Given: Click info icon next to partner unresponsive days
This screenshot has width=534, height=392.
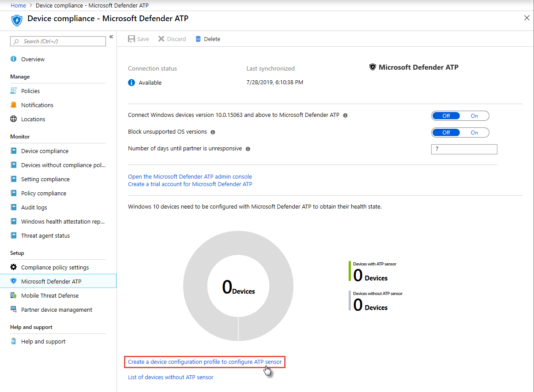Looking at the screenshot, I should [x=248, y=149].
